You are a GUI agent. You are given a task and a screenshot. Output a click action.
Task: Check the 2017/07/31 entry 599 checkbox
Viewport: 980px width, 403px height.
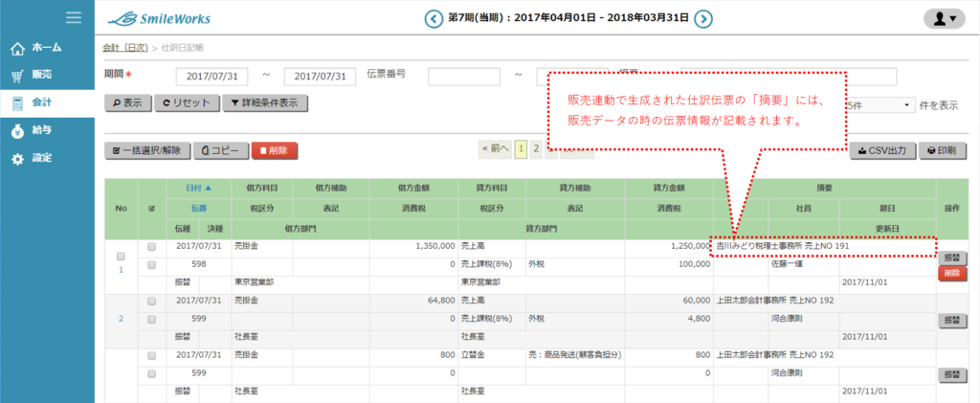click(x=151, y=299)
